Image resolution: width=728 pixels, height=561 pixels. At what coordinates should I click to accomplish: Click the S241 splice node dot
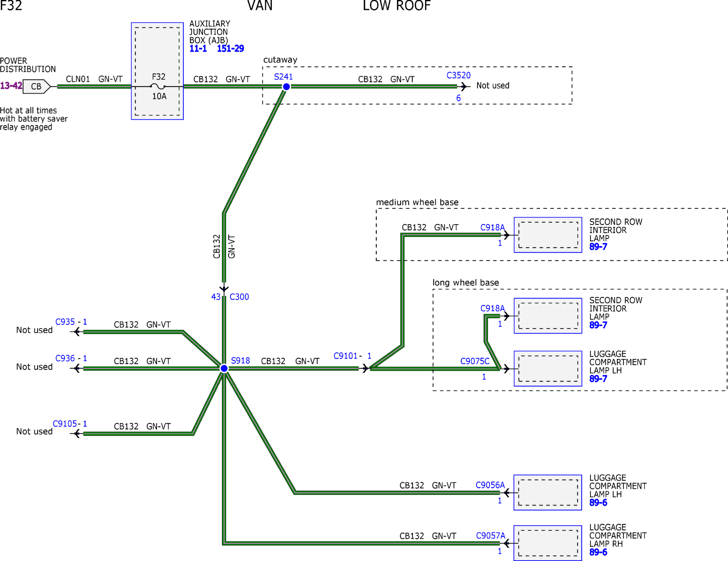(286, 87)
